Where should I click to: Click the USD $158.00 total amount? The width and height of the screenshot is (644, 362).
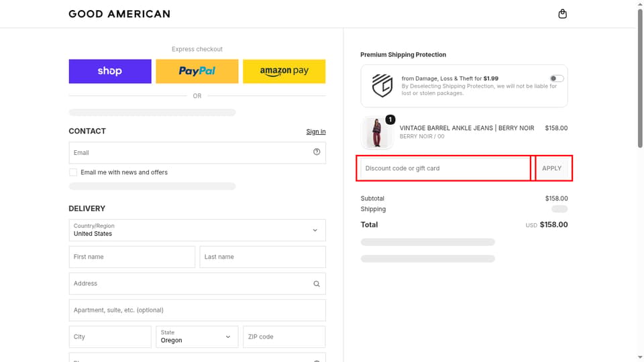coord(547,225)
